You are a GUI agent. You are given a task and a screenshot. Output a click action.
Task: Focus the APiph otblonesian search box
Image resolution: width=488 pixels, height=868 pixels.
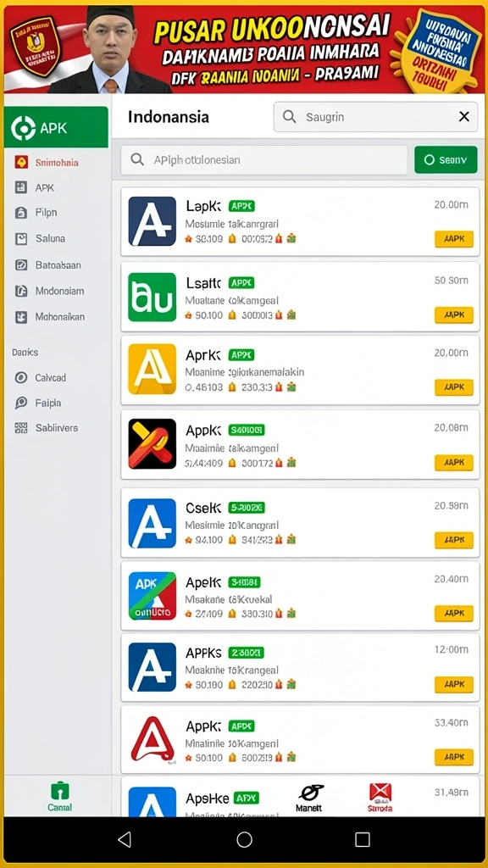coord(264,160)
